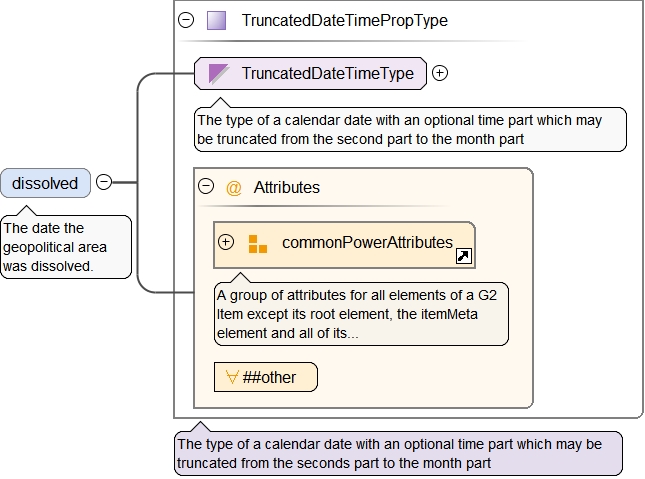Collapse the TruncatedDateTimePropType container
645x479 pixels.
(x=186, y=20)
